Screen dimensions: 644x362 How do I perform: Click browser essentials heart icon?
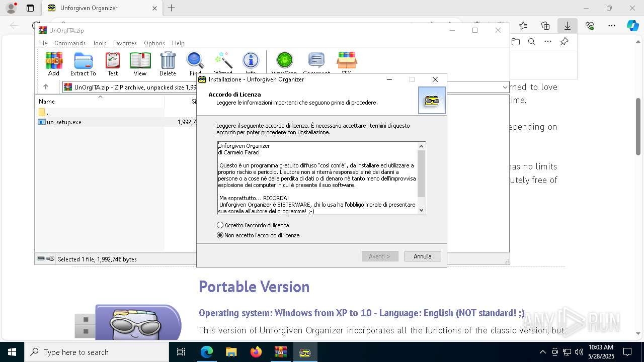590,26
